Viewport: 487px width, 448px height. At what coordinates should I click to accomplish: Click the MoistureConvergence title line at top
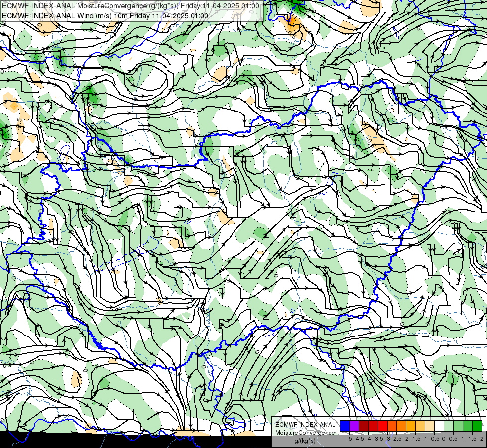[130, 6]
